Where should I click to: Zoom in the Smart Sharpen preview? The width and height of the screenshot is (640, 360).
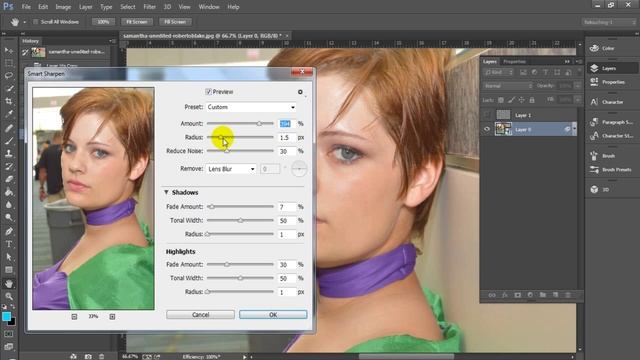(112, 316)
